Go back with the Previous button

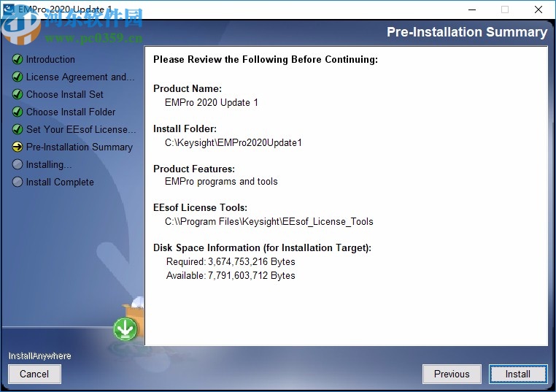(452, 374)
